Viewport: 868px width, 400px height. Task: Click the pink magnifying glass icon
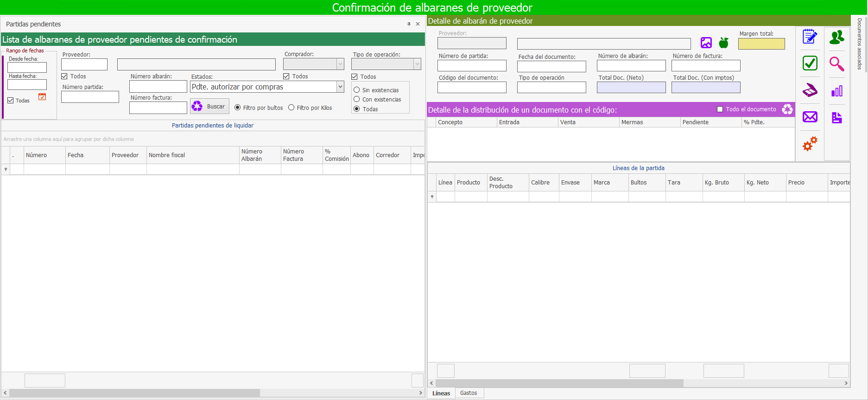pos(836,64)
